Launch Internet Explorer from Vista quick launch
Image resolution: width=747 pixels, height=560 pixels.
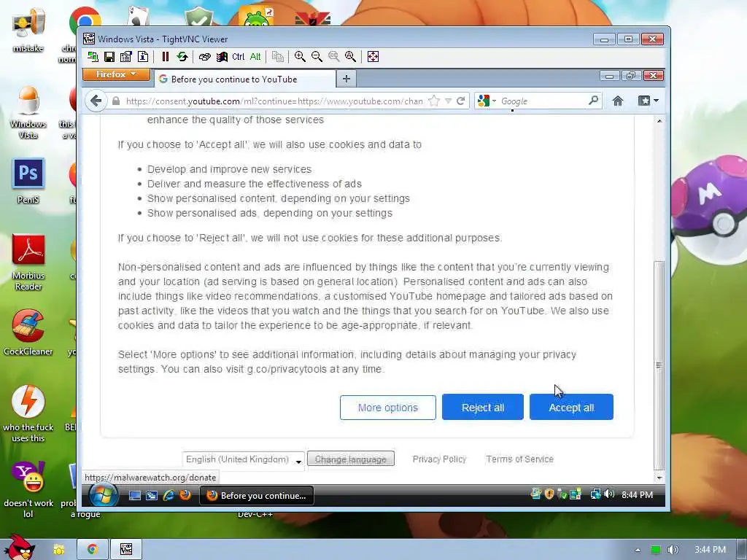169,496
